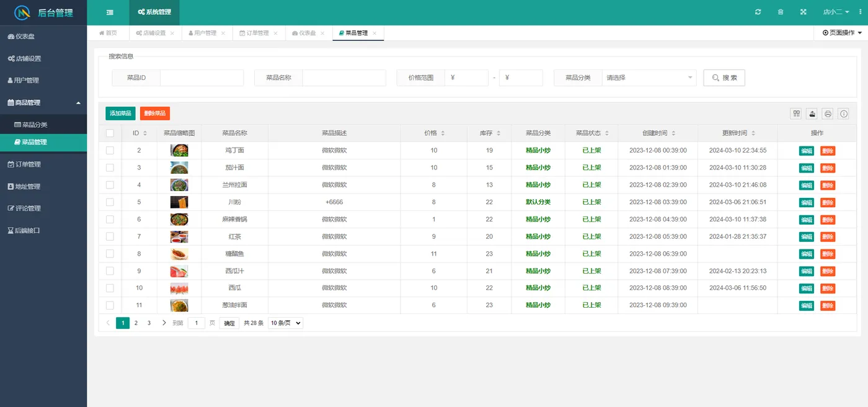868x407 pixels.
Task: Check the row checkbox for 糖醋鱼
Action: point(110,254)
